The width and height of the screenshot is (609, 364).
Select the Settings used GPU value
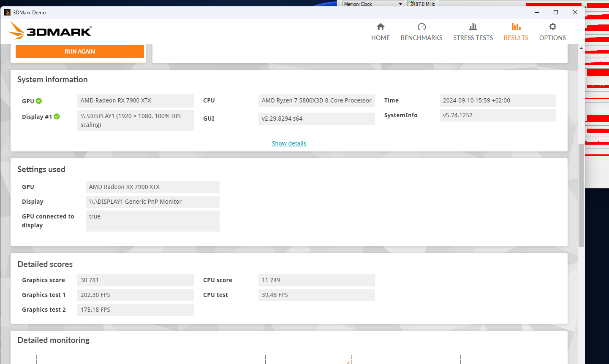click(x=152, y=187)
